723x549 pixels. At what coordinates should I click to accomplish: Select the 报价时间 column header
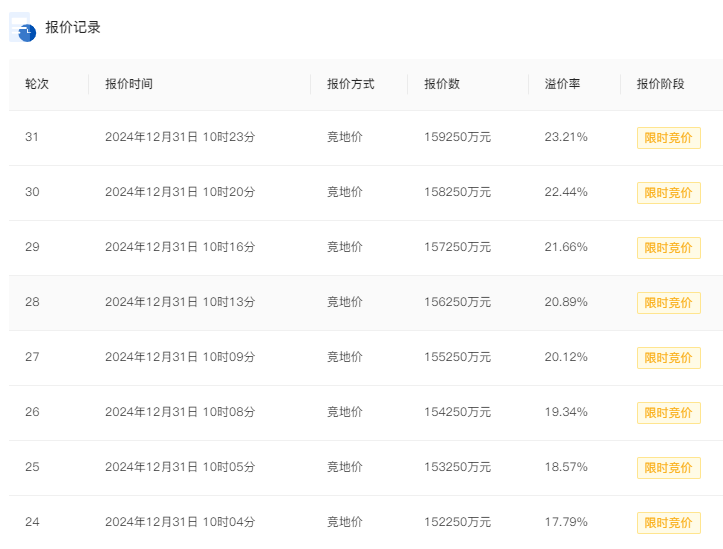[x=129, y=84]
